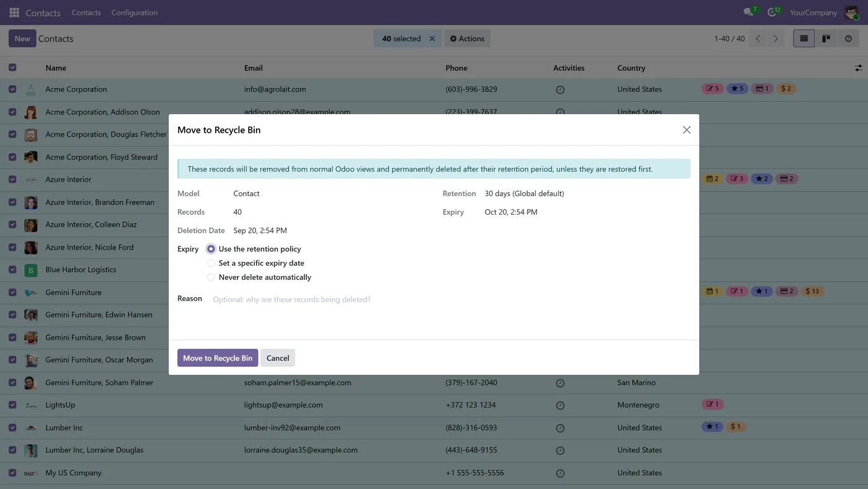The image size is (868, 489).
Task: Click the Montenegro country cell
Action: click(x=638, y=405)
